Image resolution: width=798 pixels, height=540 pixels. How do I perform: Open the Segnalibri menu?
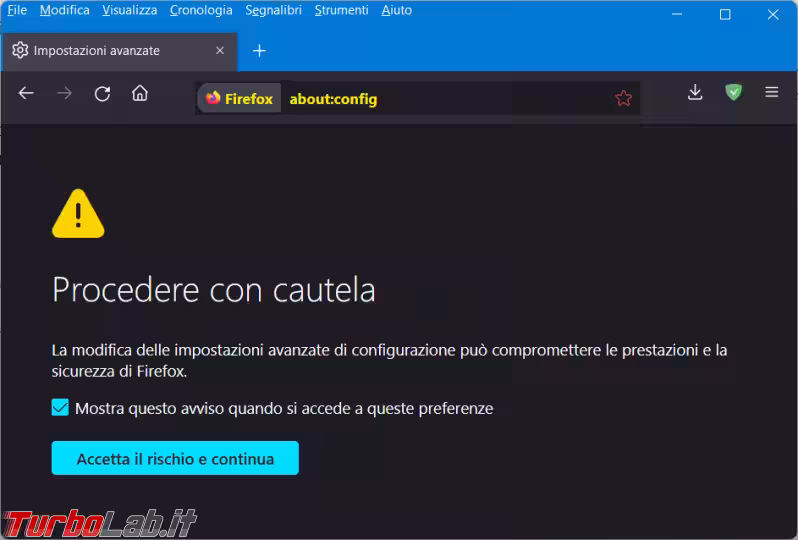273,10
